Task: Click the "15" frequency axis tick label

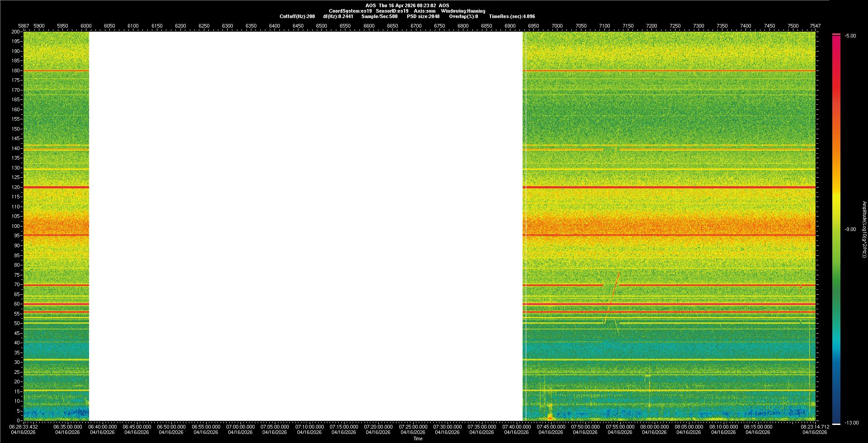Action: click(x=17, y=391)
